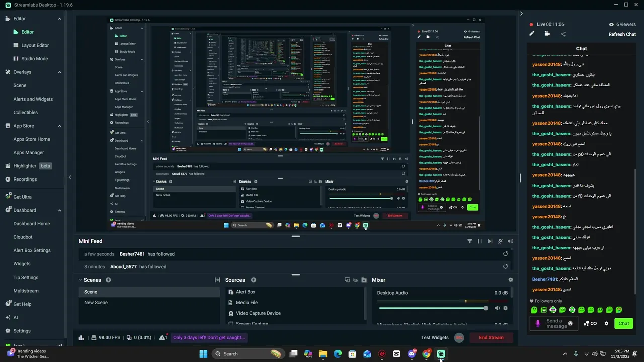Click End Stream button
Viewport: 644px width, 362px height.
491,338
